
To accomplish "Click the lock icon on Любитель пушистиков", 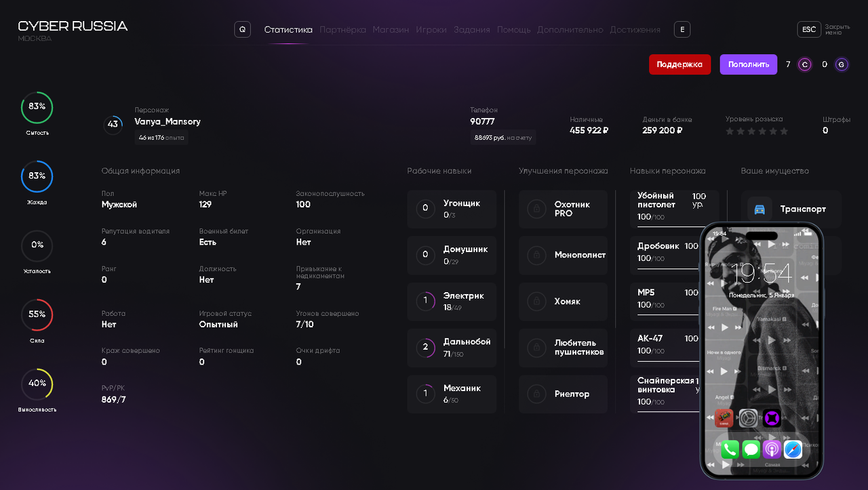I will pyautogui.click(x=537, y=347).
